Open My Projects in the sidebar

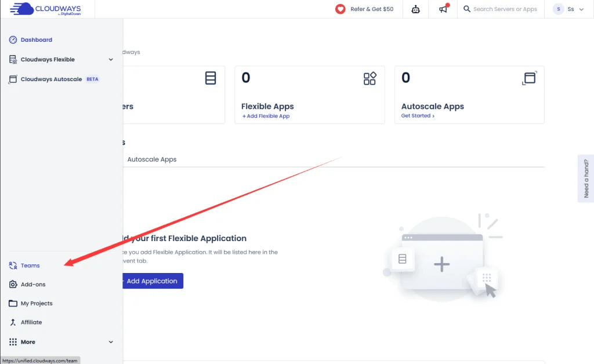point(37,303)
